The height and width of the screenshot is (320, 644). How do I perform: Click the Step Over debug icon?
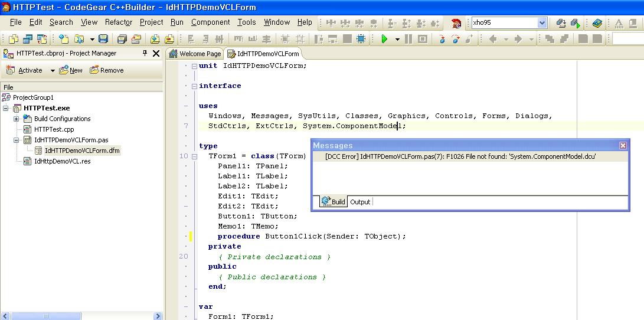[455, 39]
